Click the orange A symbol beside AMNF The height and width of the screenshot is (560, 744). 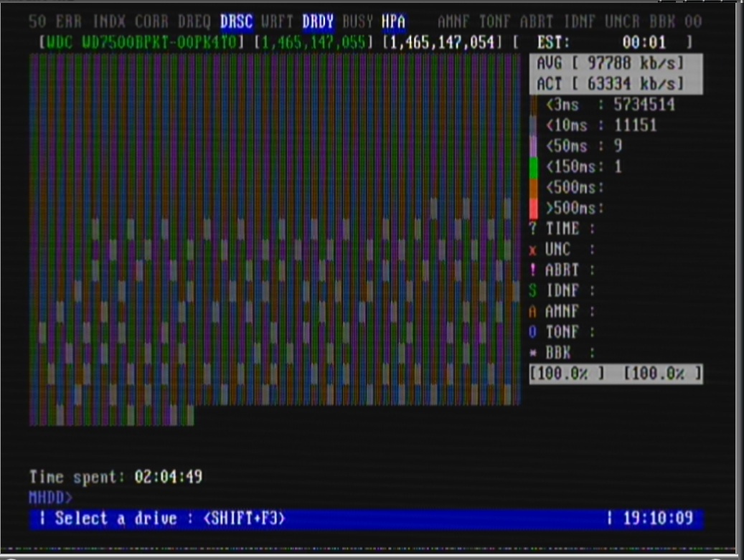533,311
